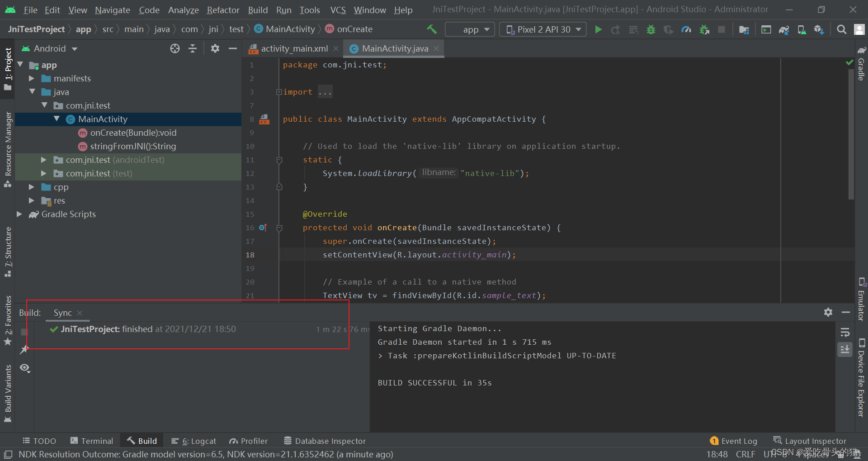Open the Android project view dropdown

click(x=50, y=48)
